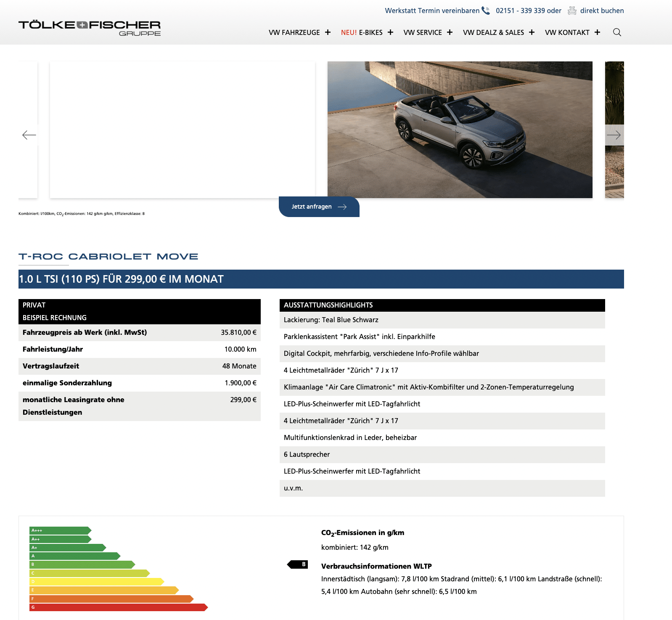The image size is (672, 620).
Task: Expand VW Service submenu plus icon
Action: (x=450, y=32)
